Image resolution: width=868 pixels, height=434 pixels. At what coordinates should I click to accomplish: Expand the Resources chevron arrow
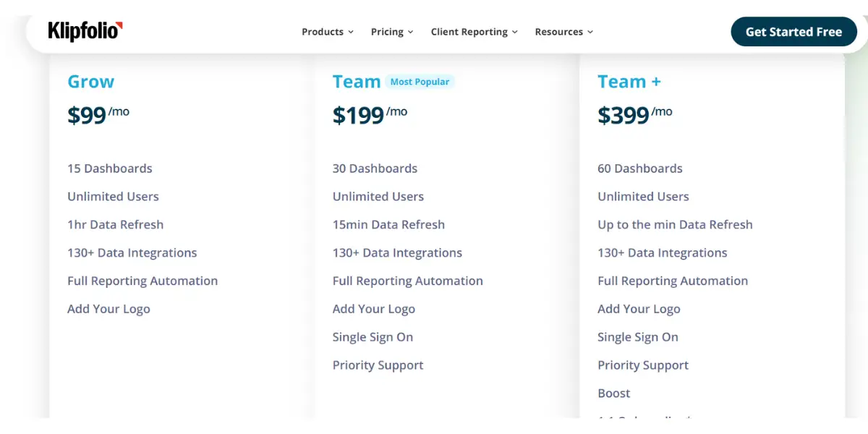pyautogui.click(x=590, y=32)
